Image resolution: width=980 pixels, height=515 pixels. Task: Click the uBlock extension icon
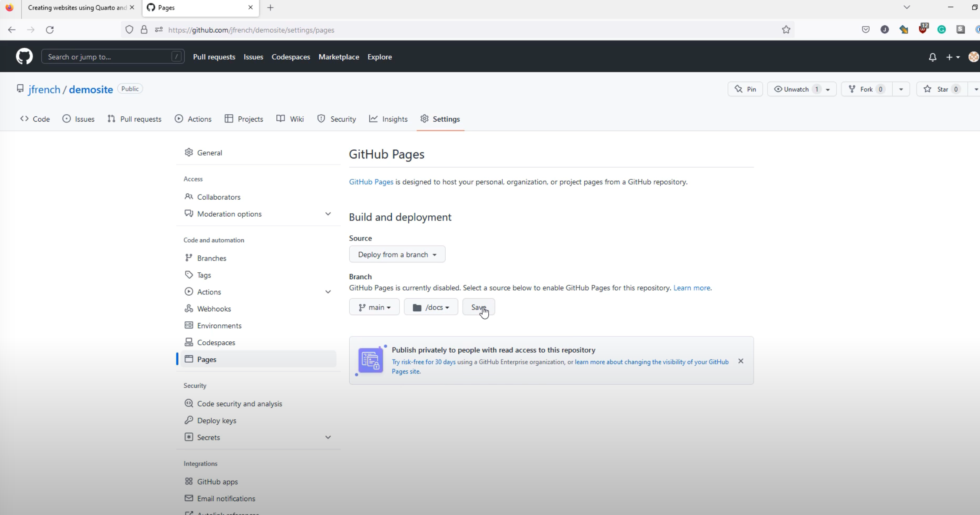coord(923,29)
